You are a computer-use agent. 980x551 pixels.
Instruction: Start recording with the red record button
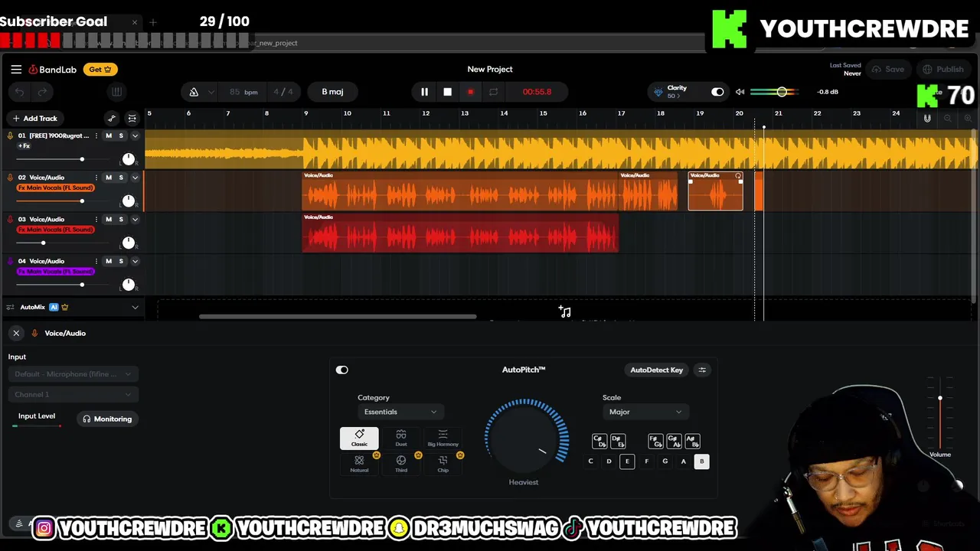pyautogui.click(x=470, y=92)
